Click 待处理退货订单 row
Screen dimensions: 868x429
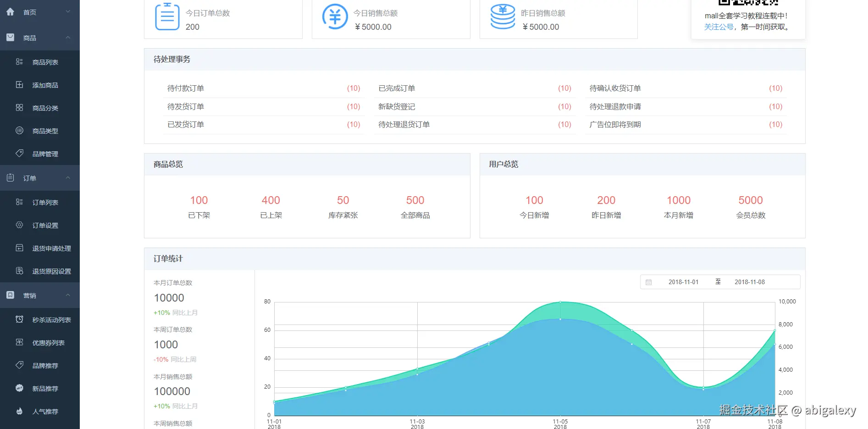(x=475, y=124)
